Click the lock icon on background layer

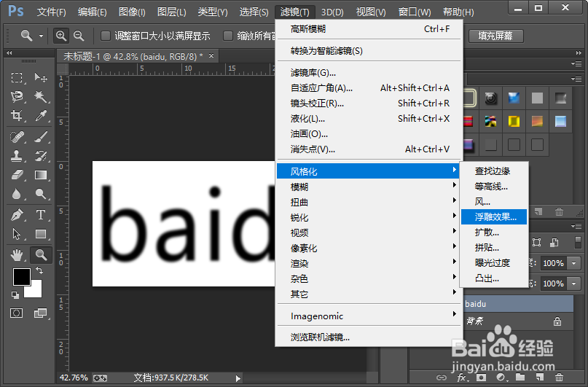click(x=557, y=321)
